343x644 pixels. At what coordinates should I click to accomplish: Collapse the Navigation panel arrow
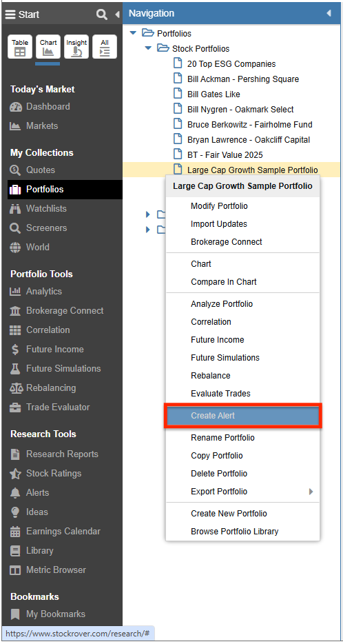click(329, 13)
